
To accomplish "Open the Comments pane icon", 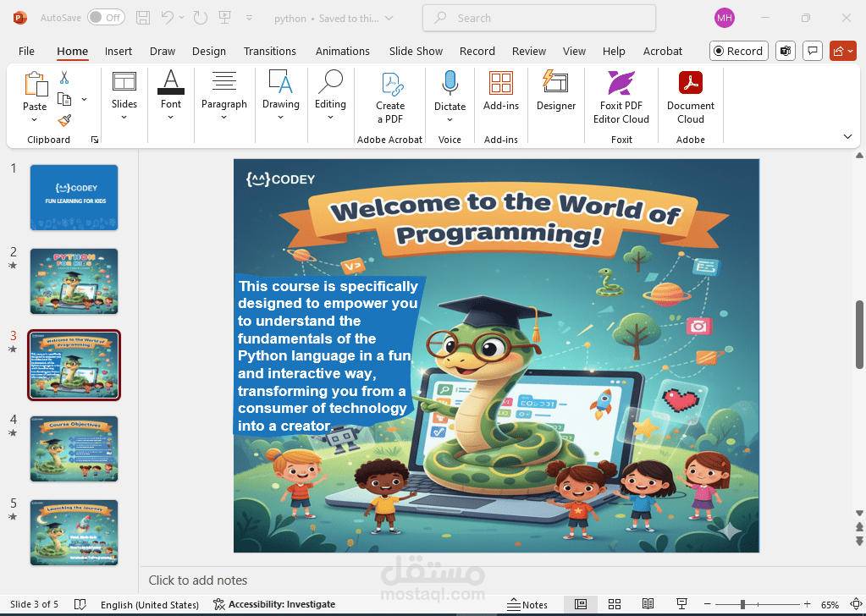I will (813, 51).
